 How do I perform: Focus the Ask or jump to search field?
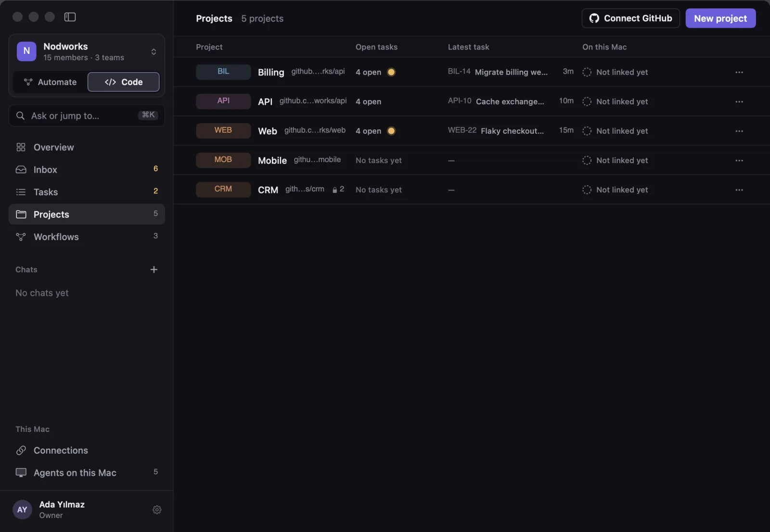[x=87, y=115]
